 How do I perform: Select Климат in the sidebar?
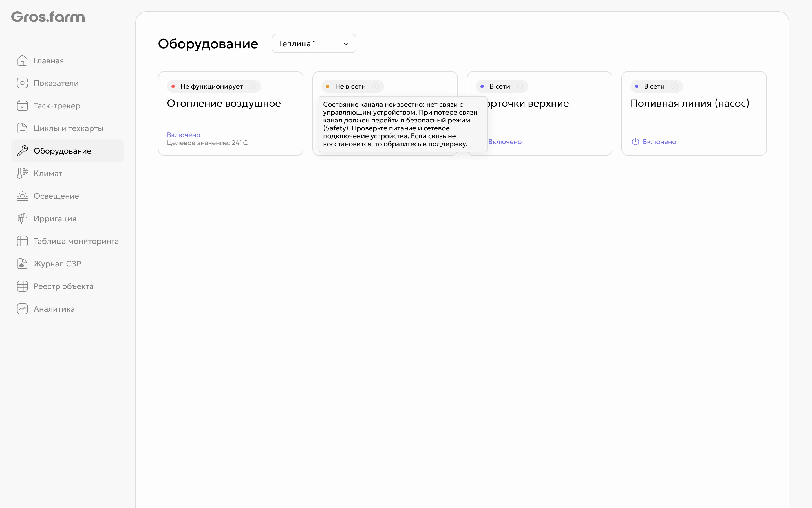click(67, 173)
